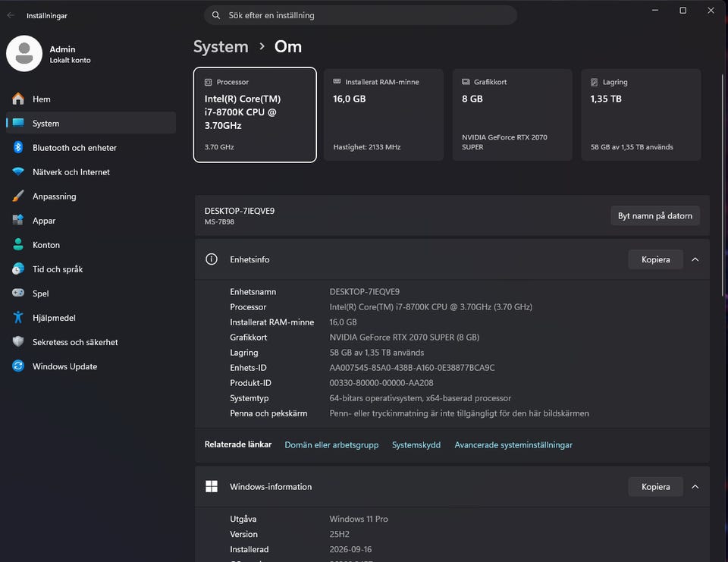Click the MS-7B98 model text
Image resolution: width=728 pixels, height=562 pixels.
[x=219, y=221]
